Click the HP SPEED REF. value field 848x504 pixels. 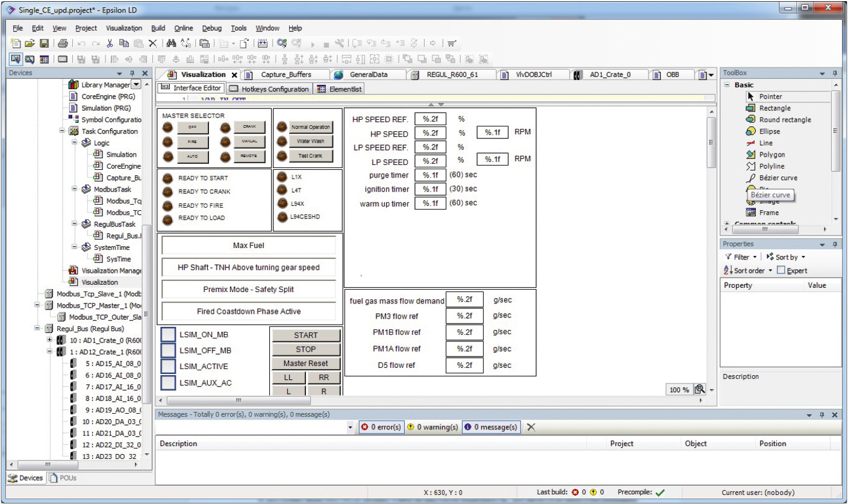pos(430,119)
